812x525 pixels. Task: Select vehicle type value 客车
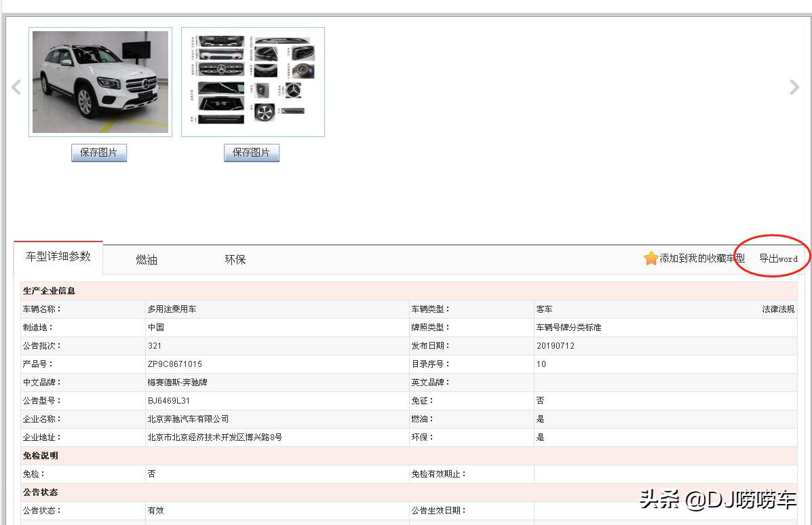pyautogui.click(x=544, y=309)
